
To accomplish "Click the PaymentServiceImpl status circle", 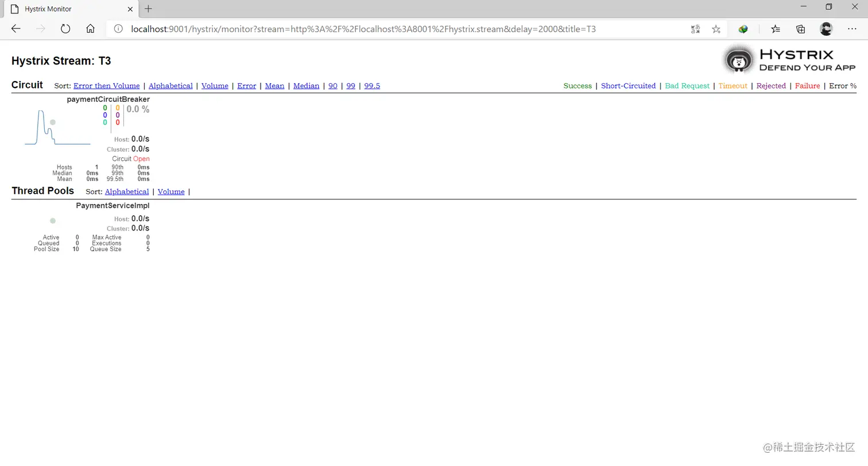I will 53,221.
